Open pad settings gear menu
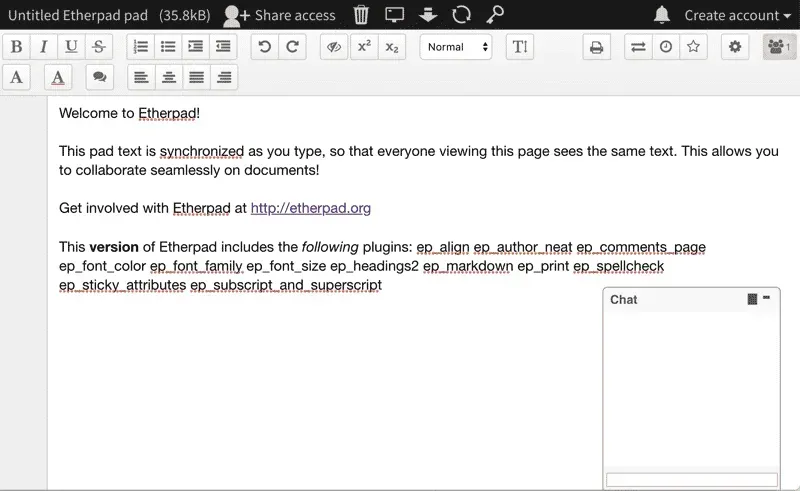 click(x=736, y=47)
